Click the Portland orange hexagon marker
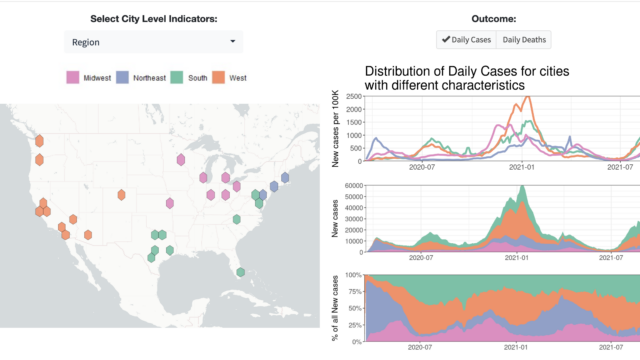This screenshot has width=640, height=360. 39,160
